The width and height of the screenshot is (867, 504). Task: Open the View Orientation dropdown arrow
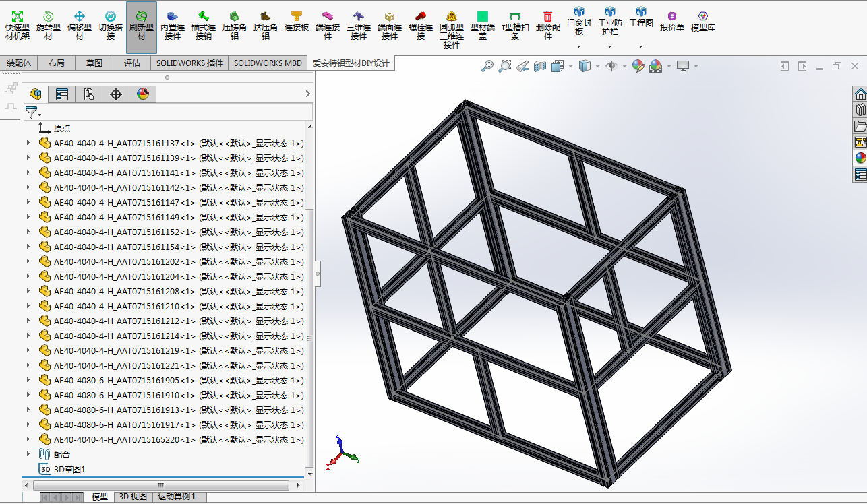(x=570, y=66)
